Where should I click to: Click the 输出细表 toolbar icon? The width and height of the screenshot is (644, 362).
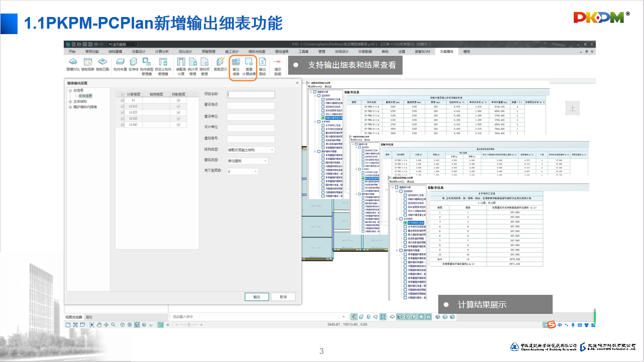pyautogui.click(x=235, y=66)
